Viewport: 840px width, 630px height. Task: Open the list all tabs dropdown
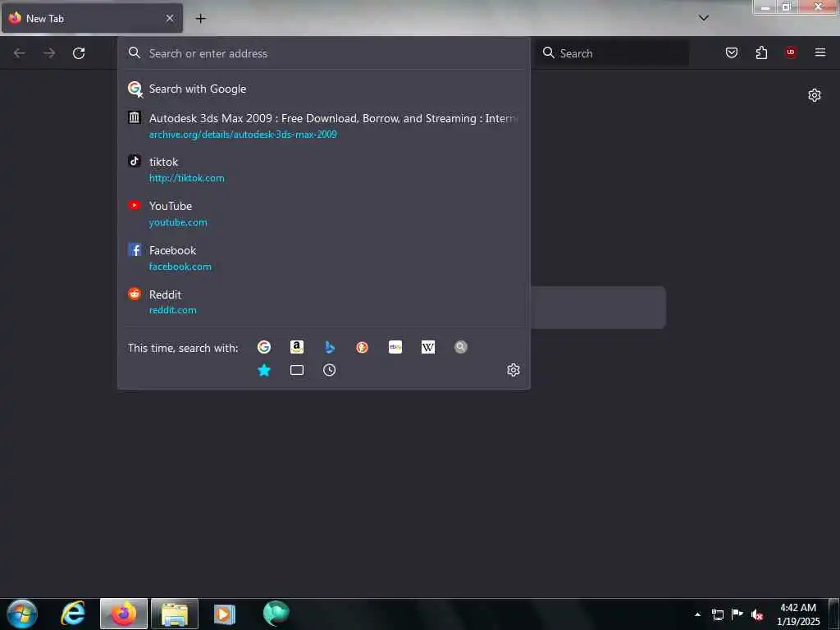pos(704,18)
